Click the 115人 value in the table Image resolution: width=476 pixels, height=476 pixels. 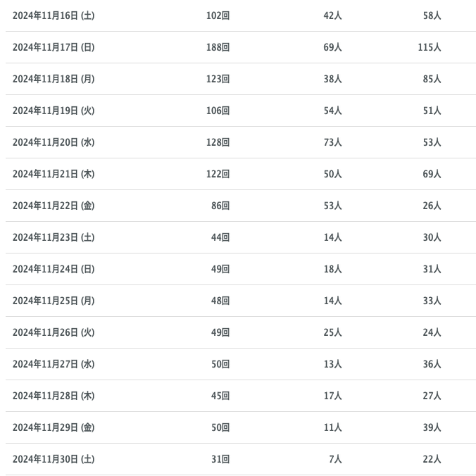429,47
